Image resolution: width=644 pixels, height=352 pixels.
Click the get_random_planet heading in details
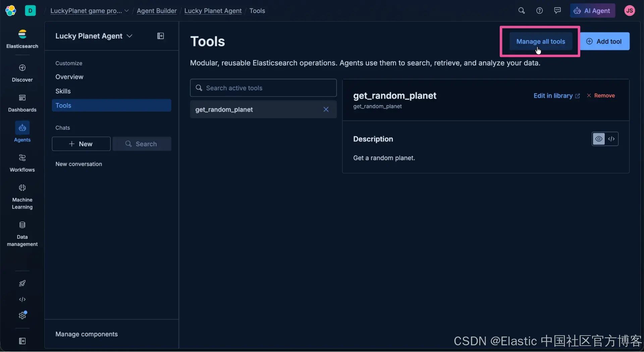[x=395, y=96]
